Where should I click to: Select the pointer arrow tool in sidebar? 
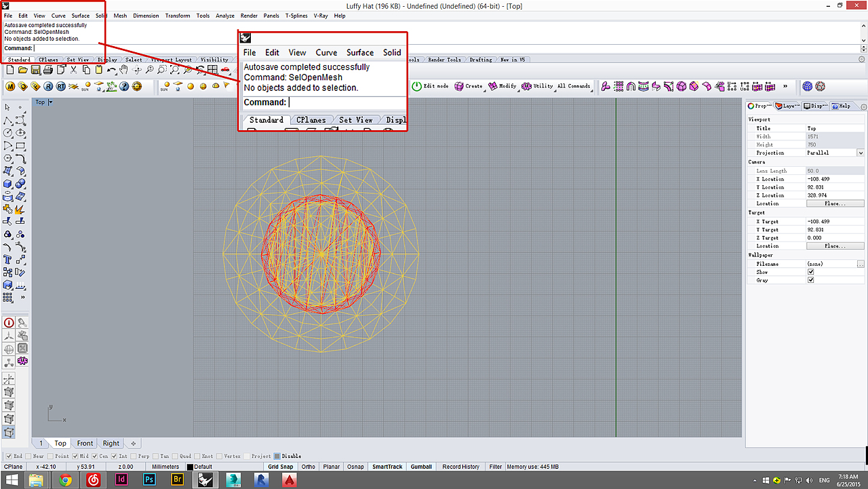click(x=8, y=107)
